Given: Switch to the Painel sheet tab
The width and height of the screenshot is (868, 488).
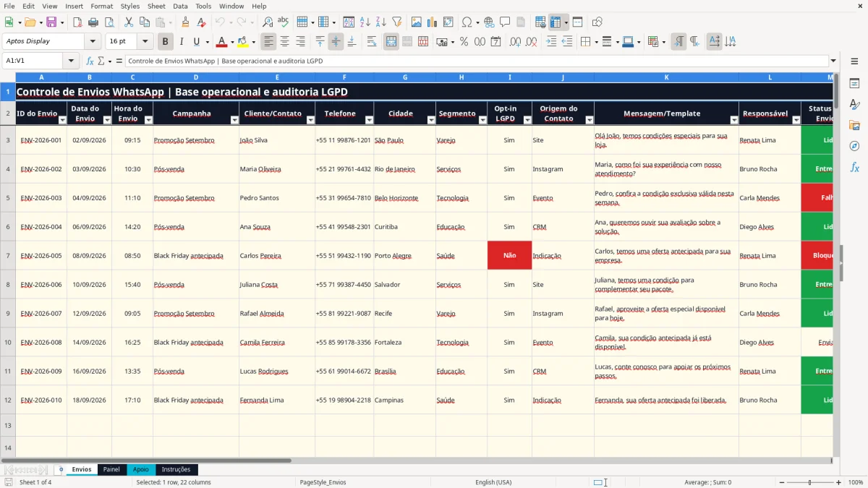Looking at the screenshot, I should pyautogui.click(x=111, y=469).
